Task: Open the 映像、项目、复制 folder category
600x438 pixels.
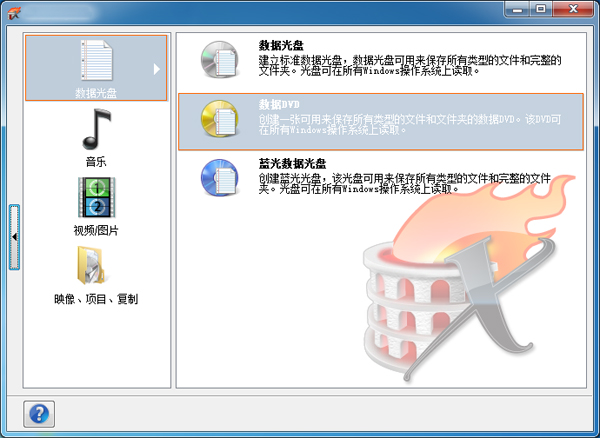Action: point(91,265)
